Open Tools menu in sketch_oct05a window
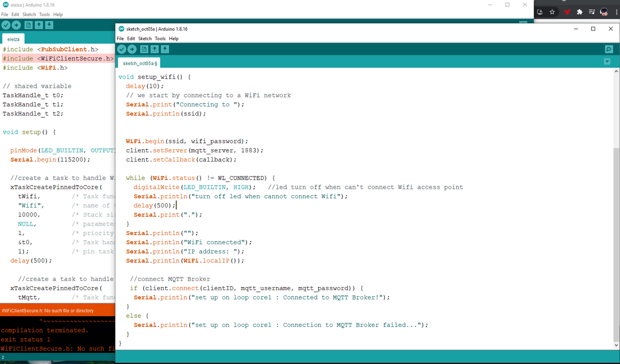This screenshot has height=364, width=620. click(160, 39)
